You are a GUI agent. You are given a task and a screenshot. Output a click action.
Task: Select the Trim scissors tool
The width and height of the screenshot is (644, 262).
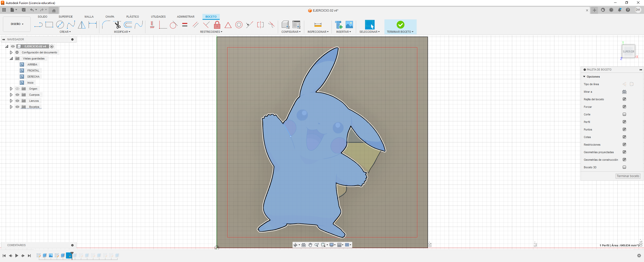(117, 25)
